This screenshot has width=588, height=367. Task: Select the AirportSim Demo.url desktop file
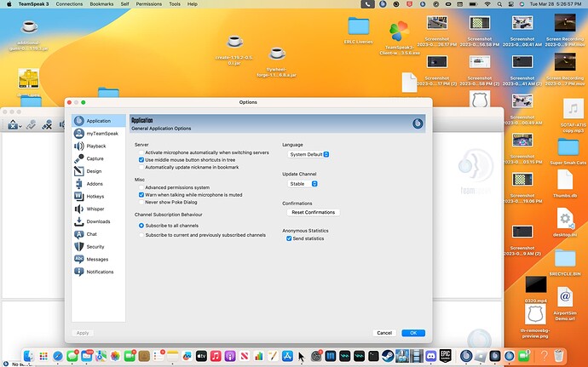pos(565,304)
